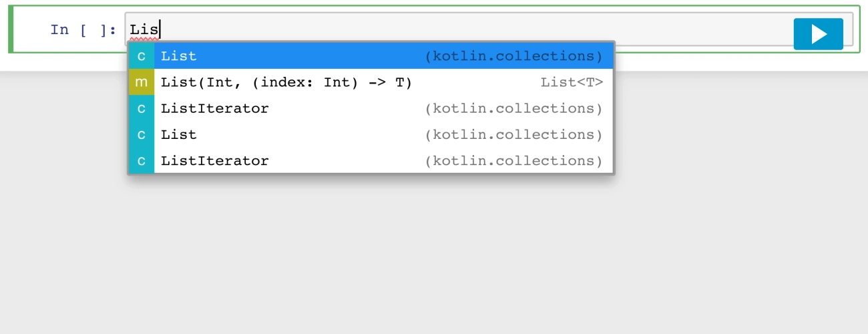Click the green cell selection bar
The height and width of the screenshot is (334, 868).
point(11,29)
